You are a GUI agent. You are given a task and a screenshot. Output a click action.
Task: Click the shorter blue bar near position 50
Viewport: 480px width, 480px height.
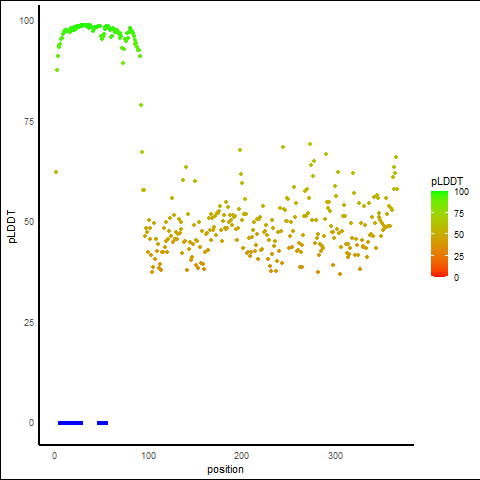click(102, 423)
